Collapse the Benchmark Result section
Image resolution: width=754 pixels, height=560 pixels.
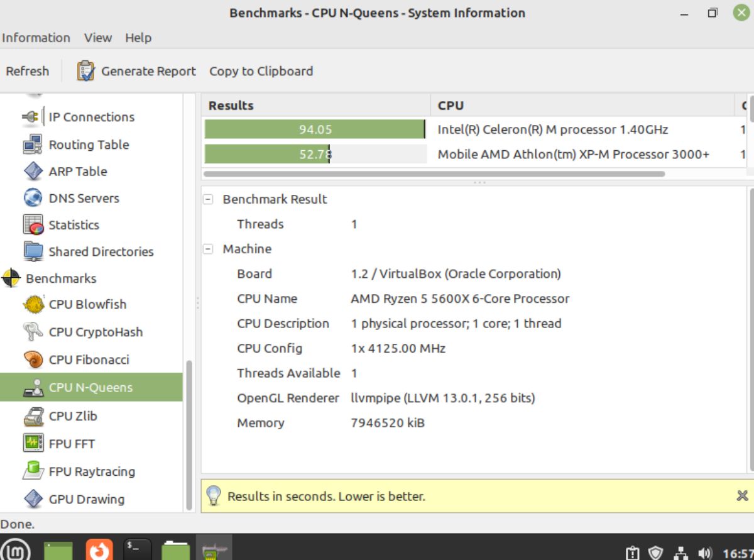coord(208,199)
